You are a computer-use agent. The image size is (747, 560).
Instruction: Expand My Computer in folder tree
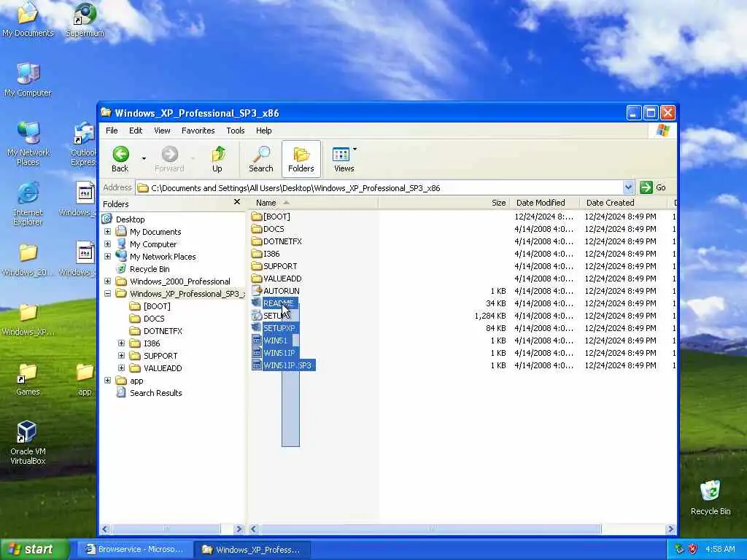click(108, 244)
